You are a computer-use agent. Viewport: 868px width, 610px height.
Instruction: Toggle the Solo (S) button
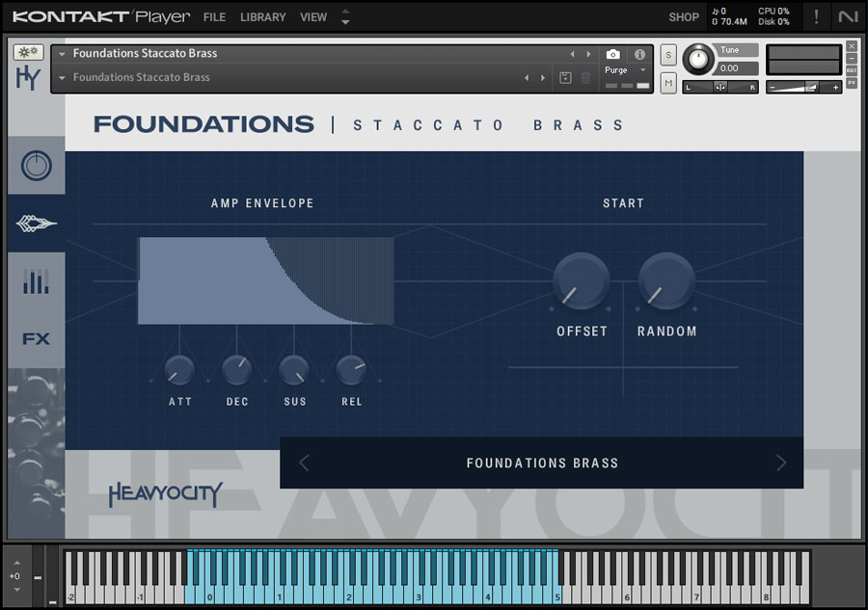pyautogui.click(x=668, y=55)
